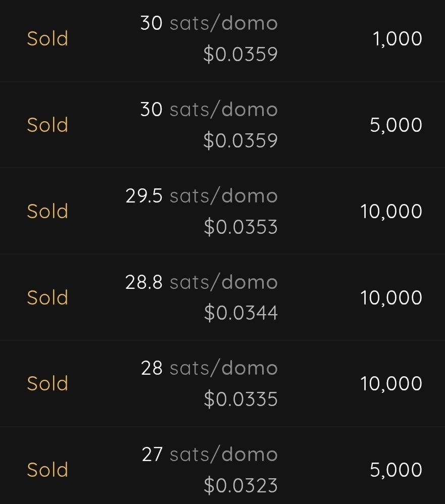The width and height of the screenshot is (445, 504).
Task: Click the $0.0353 dollar price
Action: (240, 227)
